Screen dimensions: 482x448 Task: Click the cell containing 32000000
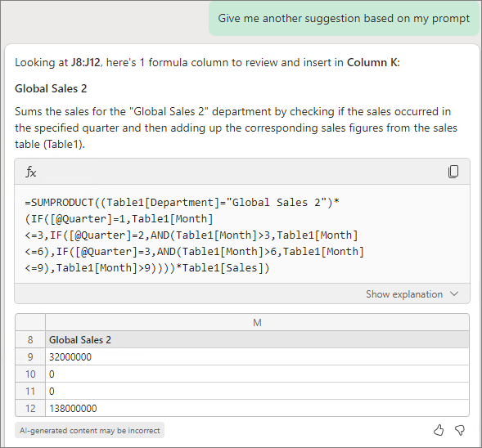[x=257, y=356]
